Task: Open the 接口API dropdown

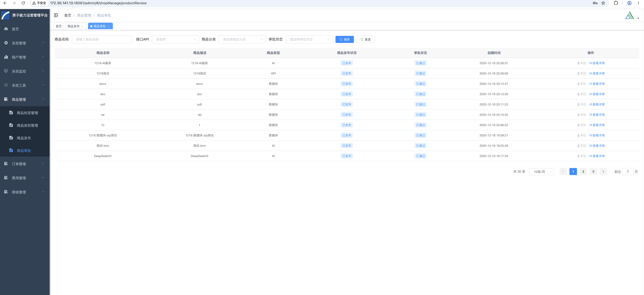Action: 175,39
